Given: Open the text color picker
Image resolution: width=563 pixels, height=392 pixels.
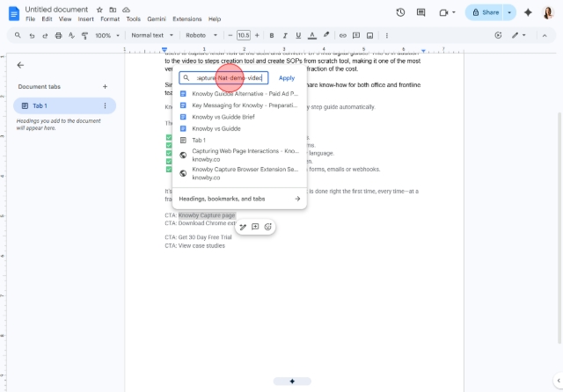Looking at the screenshot, I should (x=312, y=35).
